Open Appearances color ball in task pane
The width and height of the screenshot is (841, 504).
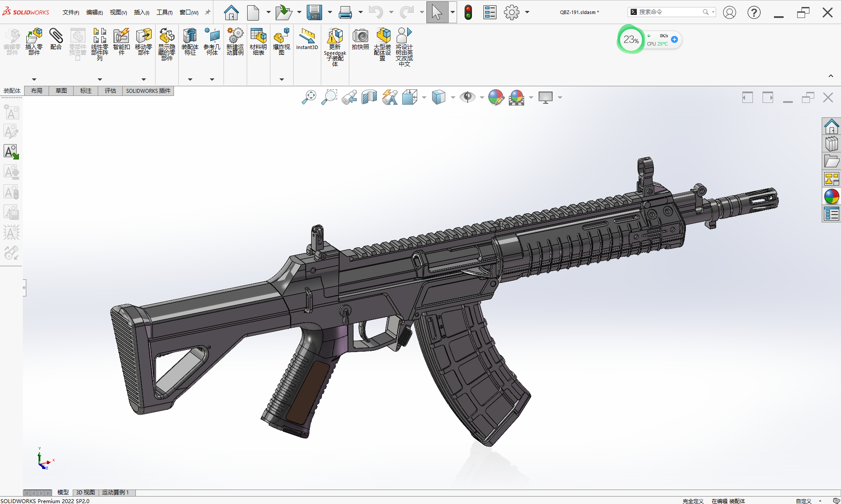pos(831,197)
